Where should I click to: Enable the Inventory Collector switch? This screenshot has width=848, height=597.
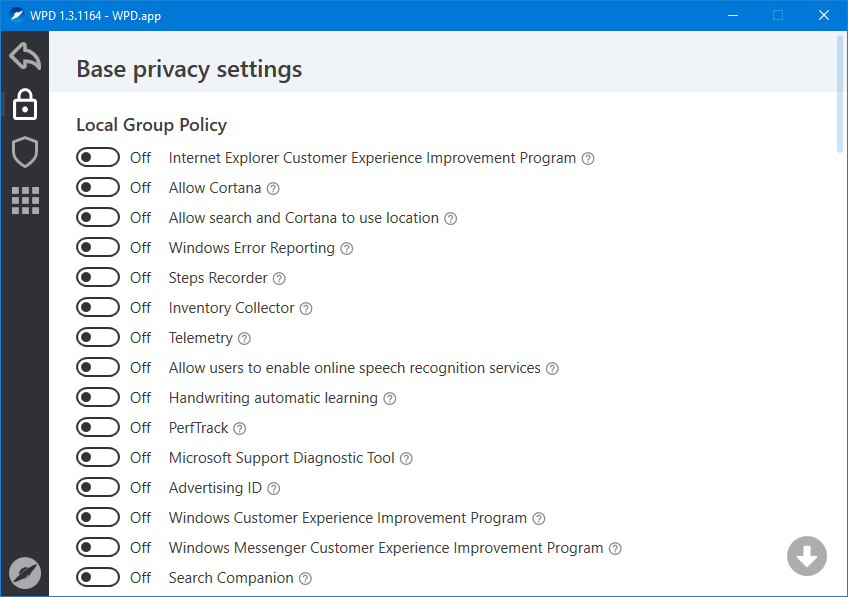click(98, 308)
